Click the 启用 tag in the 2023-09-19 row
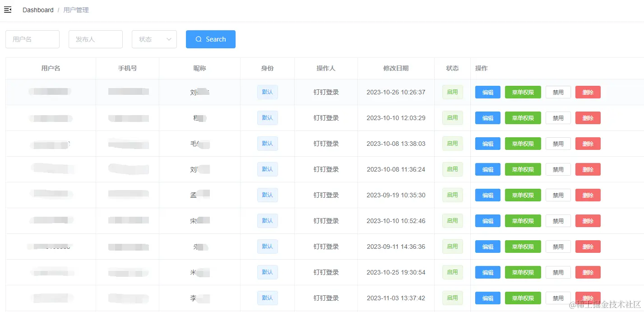Screen dimensions: 644x312 452,195
